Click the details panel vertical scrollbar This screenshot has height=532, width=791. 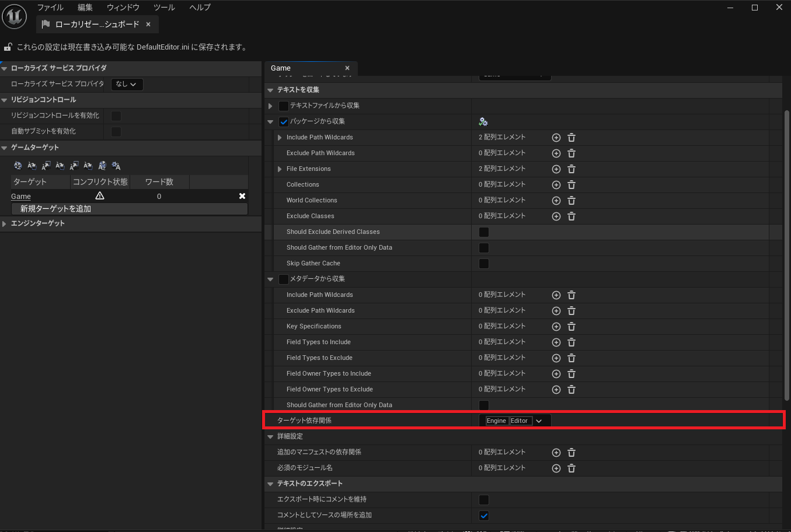pyautogui.click(x=787, y=256)
